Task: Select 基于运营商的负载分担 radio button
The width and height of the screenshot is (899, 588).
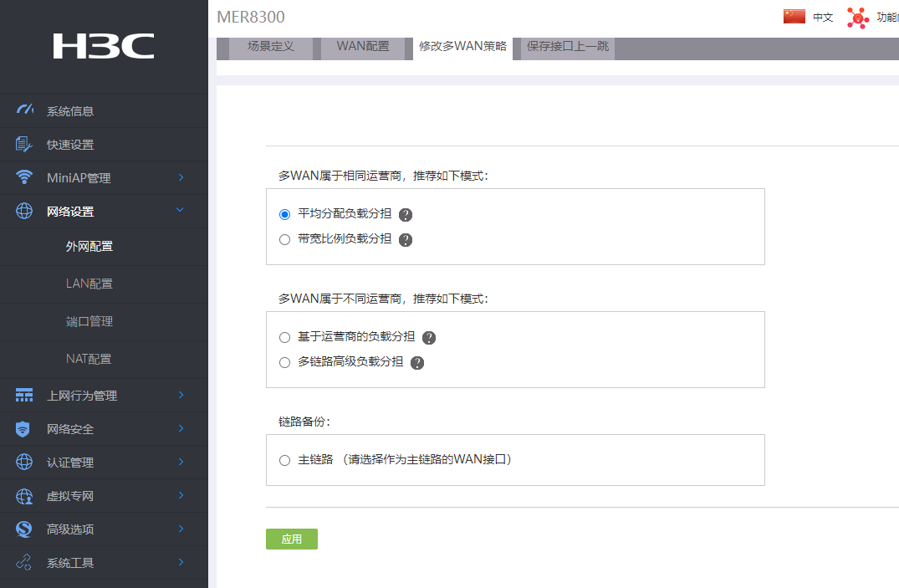Action: coord(284,337)
